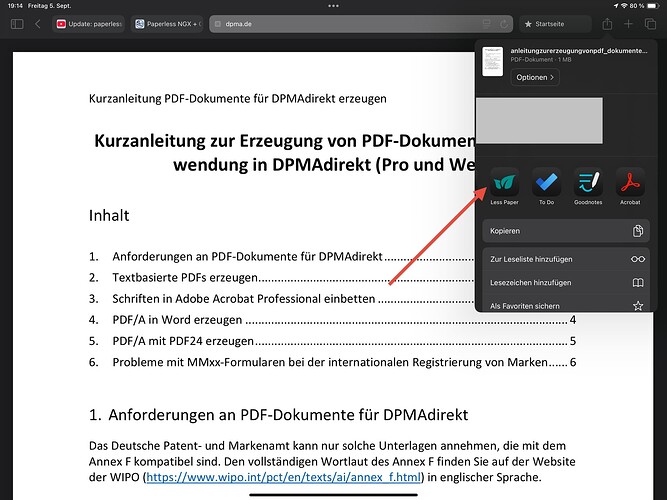Click the Paperless NGX tab favicon
667x500 pixels.
tap(140, 24)
